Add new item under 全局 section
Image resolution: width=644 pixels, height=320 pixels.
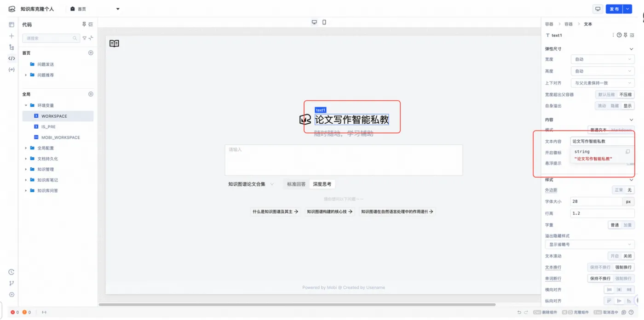pos(91,94)
